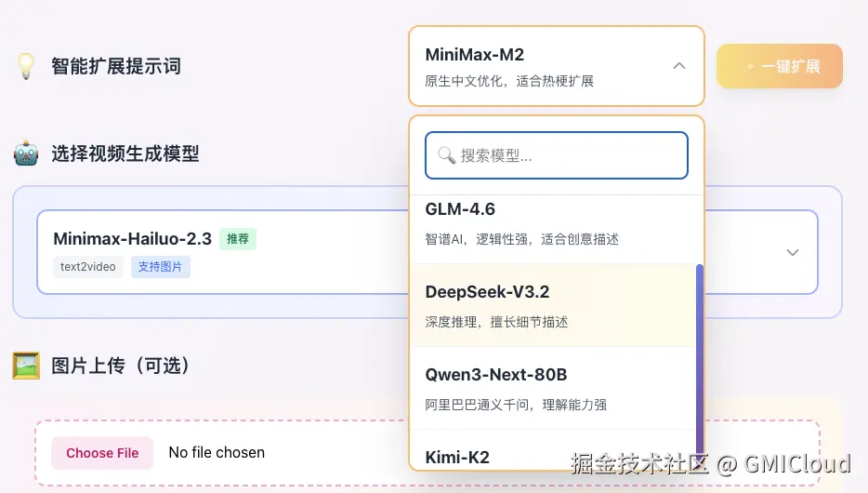The image size is (868, 493).
Task: Click the up chevron in the MiniMax-M2 selector
Action: pos(679,66)
